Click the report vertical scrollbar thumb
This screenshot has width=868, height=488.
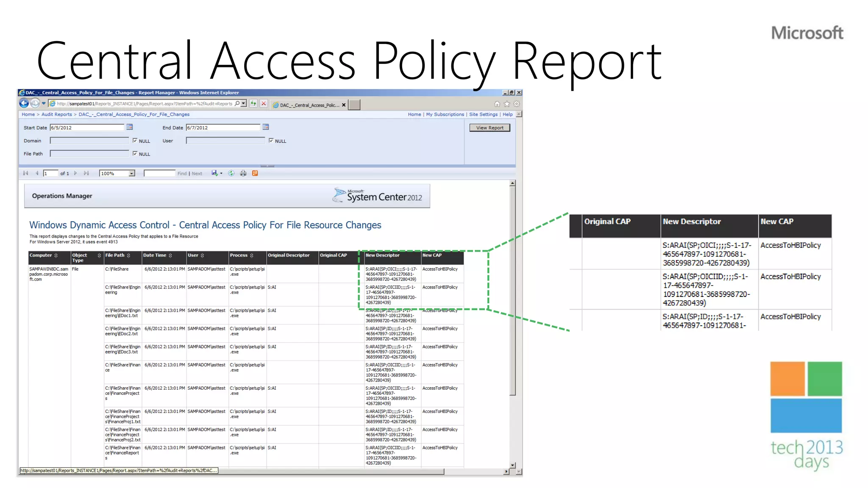point(512,291)
